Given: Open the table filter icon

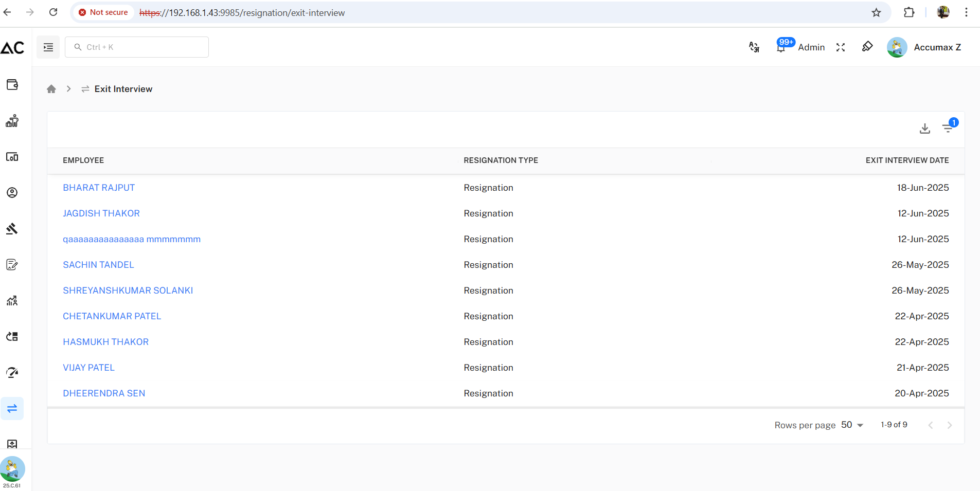Looking at the screenshot, I should pos(948,129).
